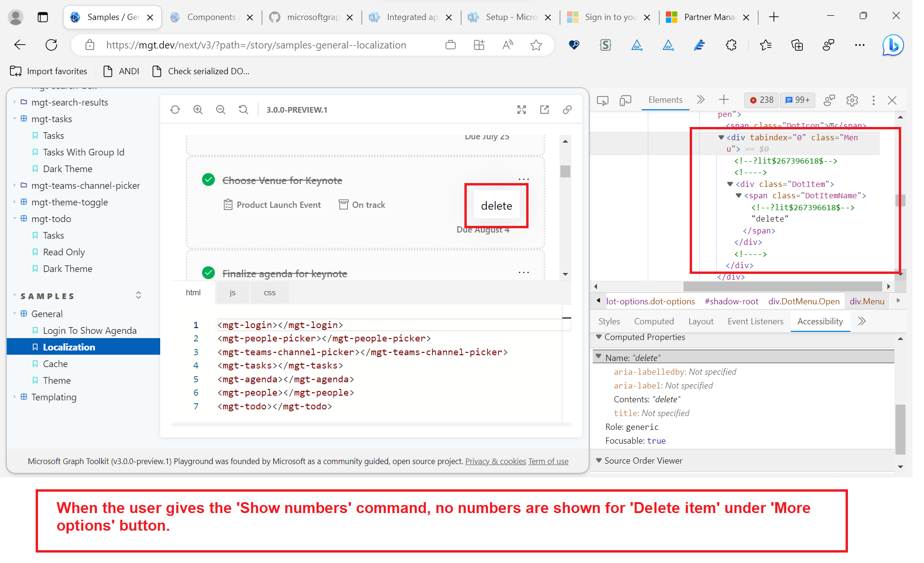This screenshot has height=563, width=924.
Task: Toggle device emulation icon in DevTools
Action: [x=626, y=100]
